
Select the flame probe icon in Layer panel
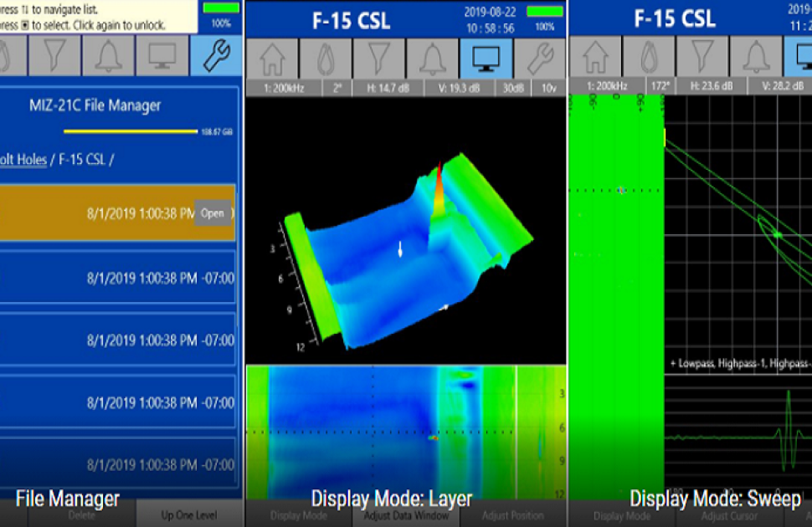(x=325, y=59)
